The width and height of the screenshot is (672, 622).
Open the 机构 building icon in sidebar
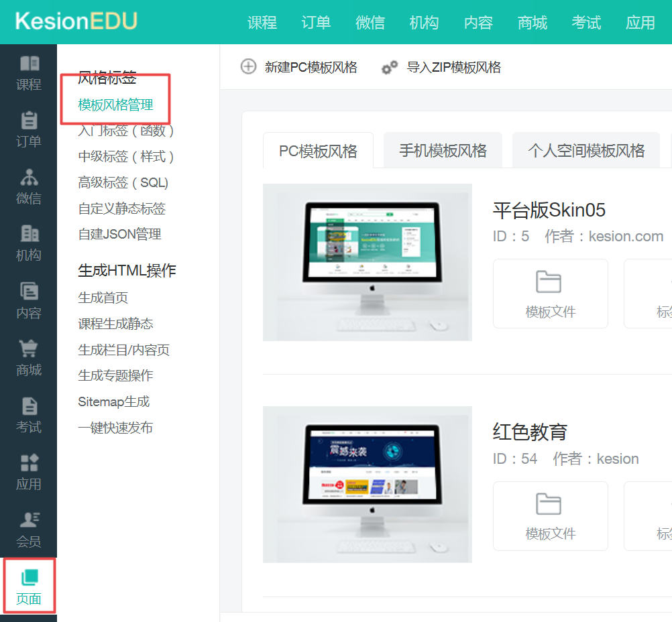[x=29, y=234]
